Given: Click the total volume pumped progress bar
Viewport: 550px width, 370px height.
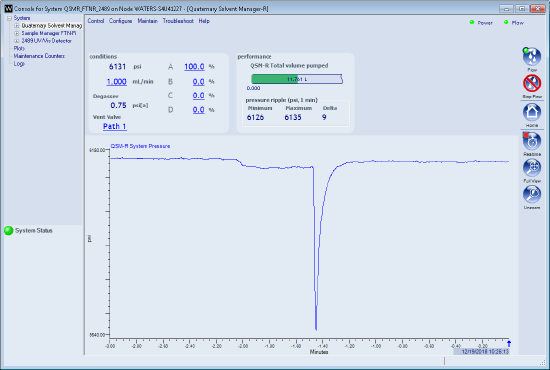Looking at the screenshot, I should (x=297, y=79).
